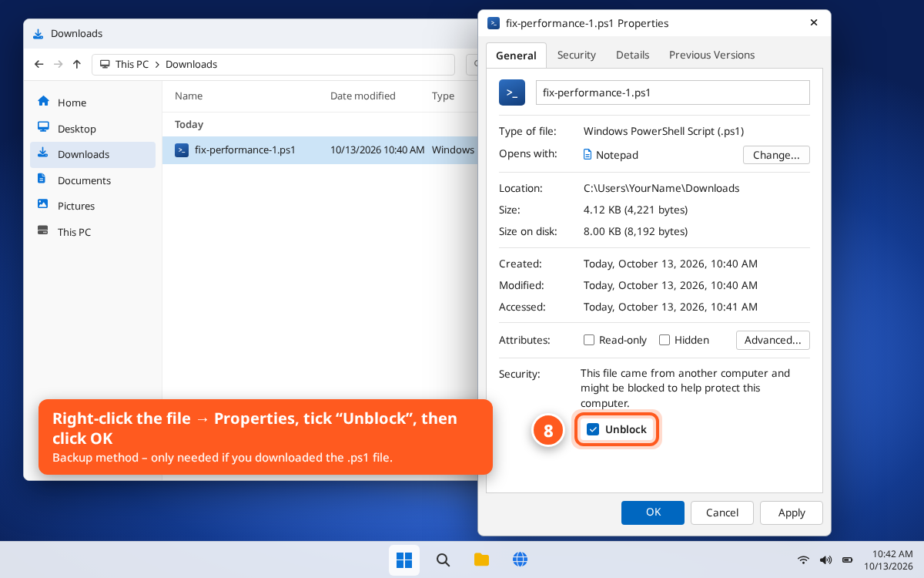Viewport: 924px width, 578px height.
Task: Expand the address bar chevron after This PC
Action: pos(157,64)
